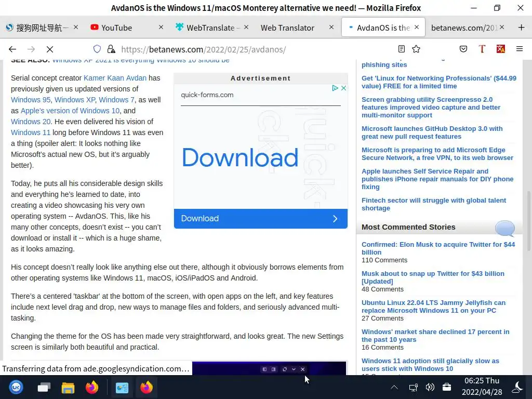This screenshot has width=532, height=399.
Task: Close the AvdanOS tab
Action: click(417, 27)
